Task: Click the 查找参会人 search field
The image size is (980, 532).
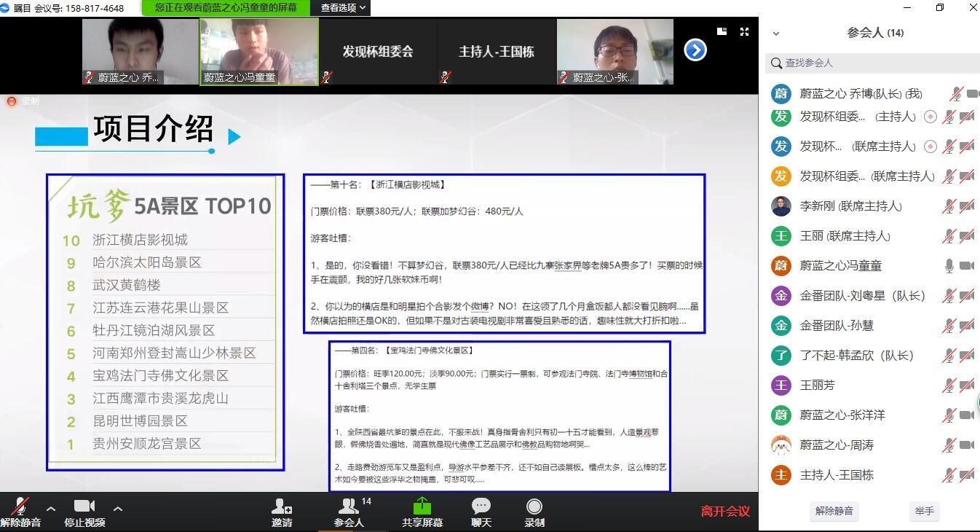Action: 872,63
